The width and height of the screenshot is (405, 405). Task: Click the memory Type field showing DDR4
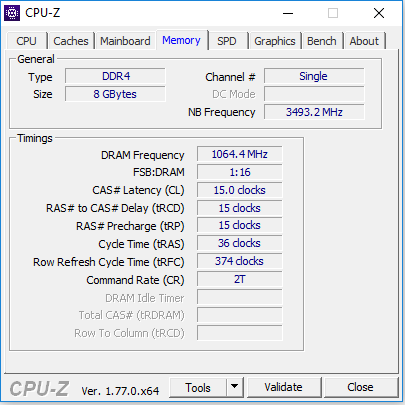point(115,76)
